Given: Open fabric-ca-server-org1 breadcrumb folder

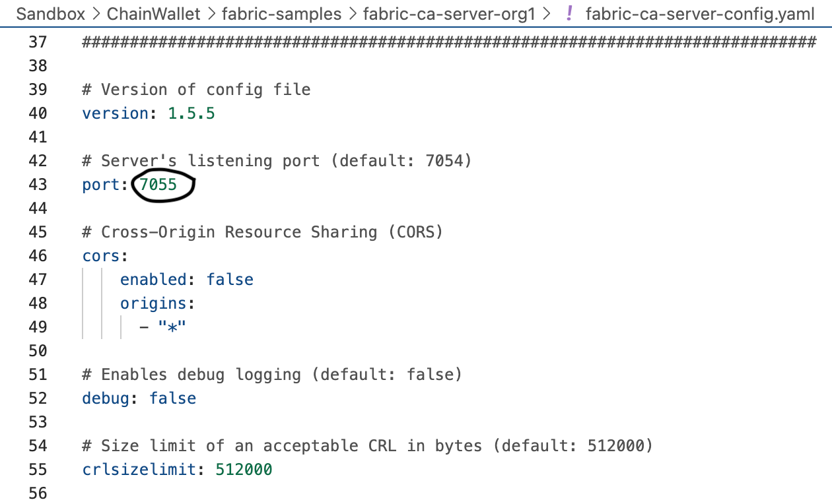Looking at the screenshot, I should pyautogui.click(x=449, y=14).
